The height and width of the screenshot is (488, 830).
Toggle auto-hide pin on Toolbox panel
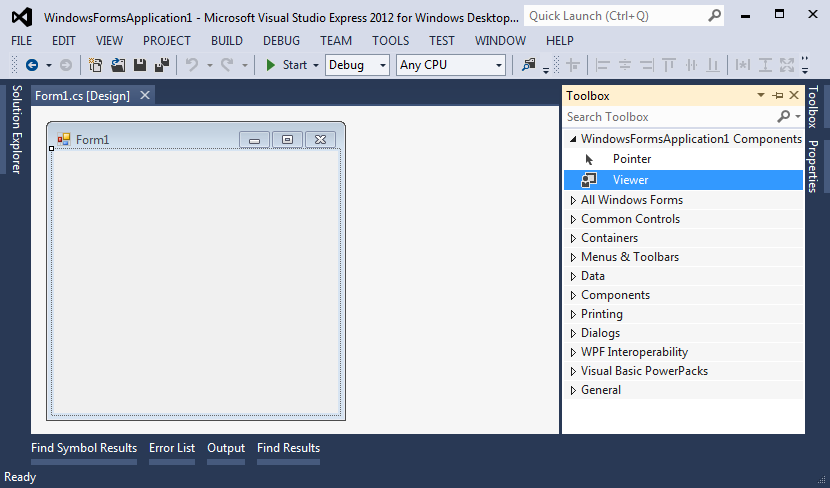click(778, 96)
